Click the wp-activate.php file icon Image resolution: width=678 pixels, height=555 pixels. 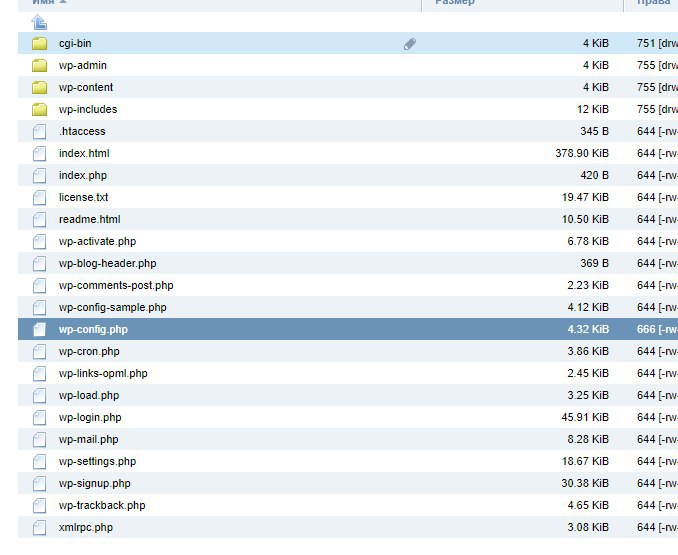tap(39, 242)
